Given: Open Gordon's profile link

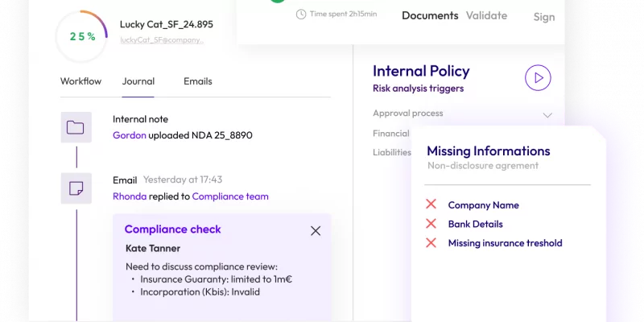Looking at the screenshot, I should click(x=130, y=135).
